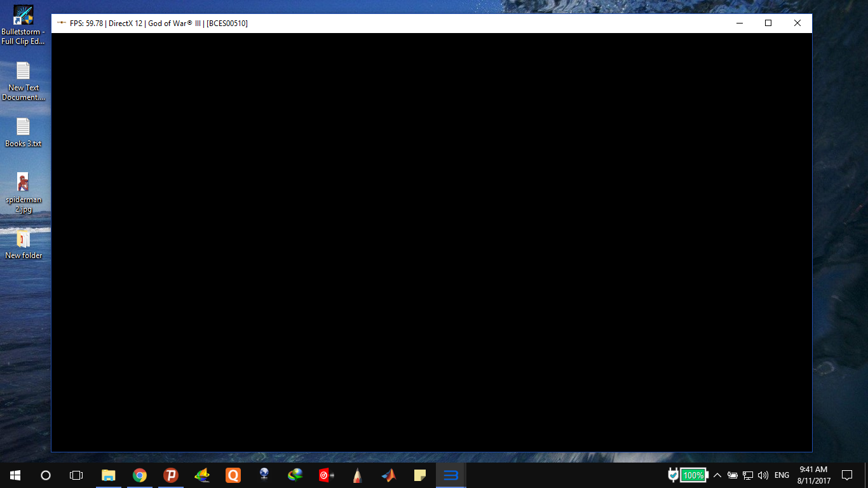The image size is (868, 488).
Task: Open the Windows power battery tray icon
Action: click(733, 475)
